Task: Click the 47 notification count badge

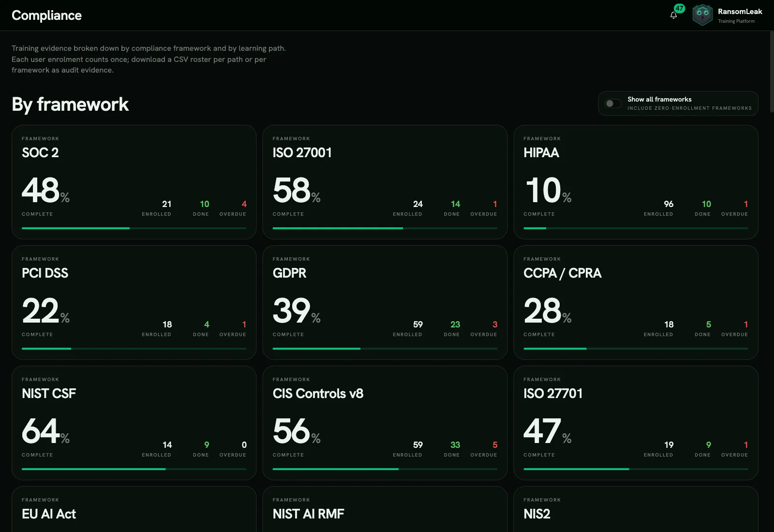Action: click(x=680, y=8)
